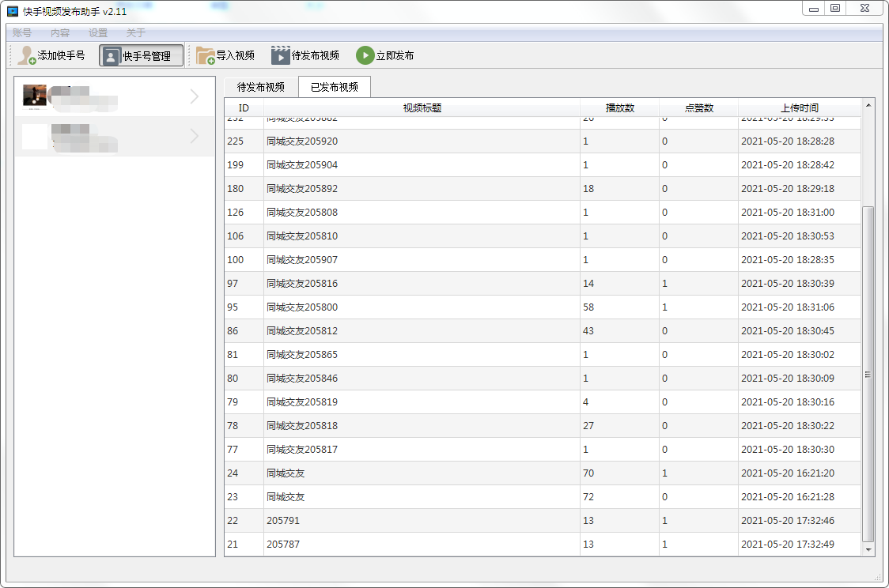Sort by the 视频标题 column header
The height and width of the screenshot is (588, 889).
point(422,107)
